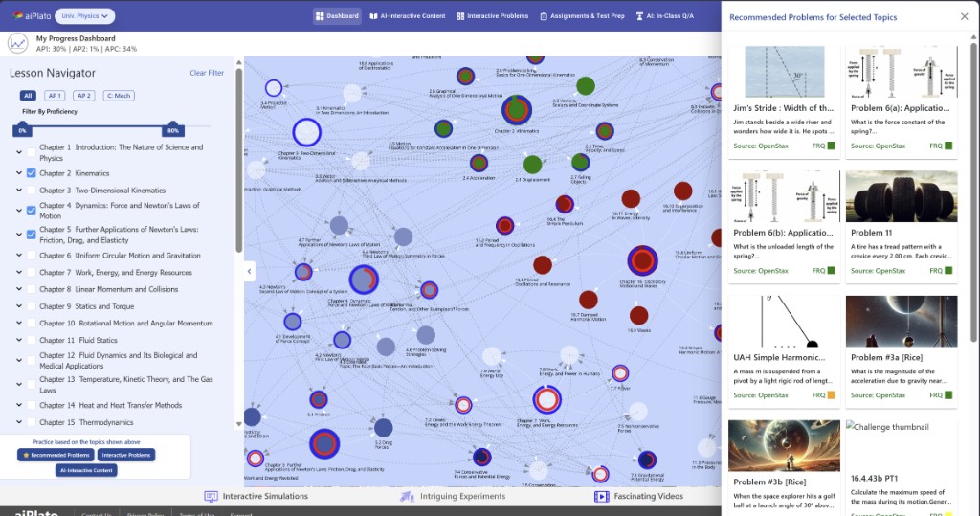Image resolution: width=980 pixels, height=516 pixels.
Task: Click the aiPlato logo icon
Action: pyautogui.click(x=17, y=15)
